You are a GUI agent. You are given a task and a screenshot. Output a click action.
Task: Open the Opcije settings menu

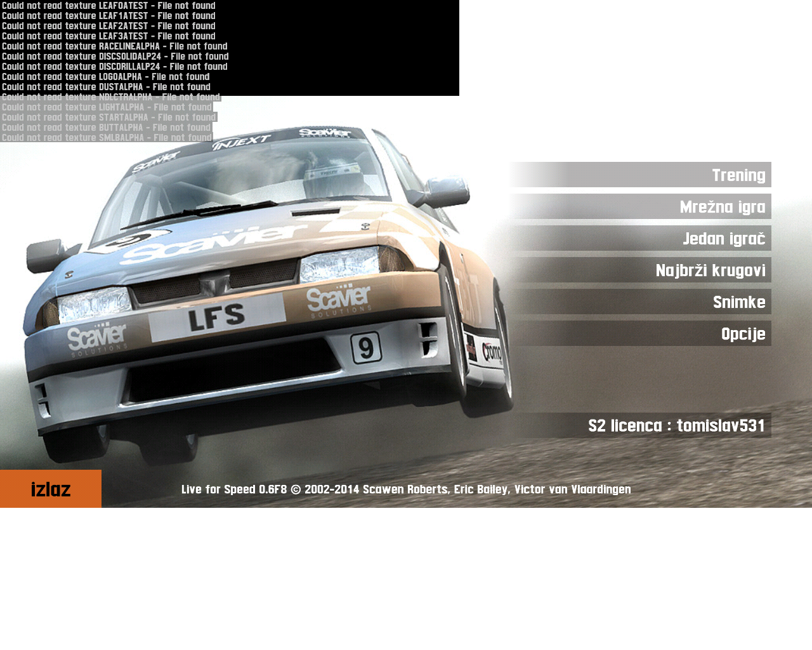[x=639, y=333]
